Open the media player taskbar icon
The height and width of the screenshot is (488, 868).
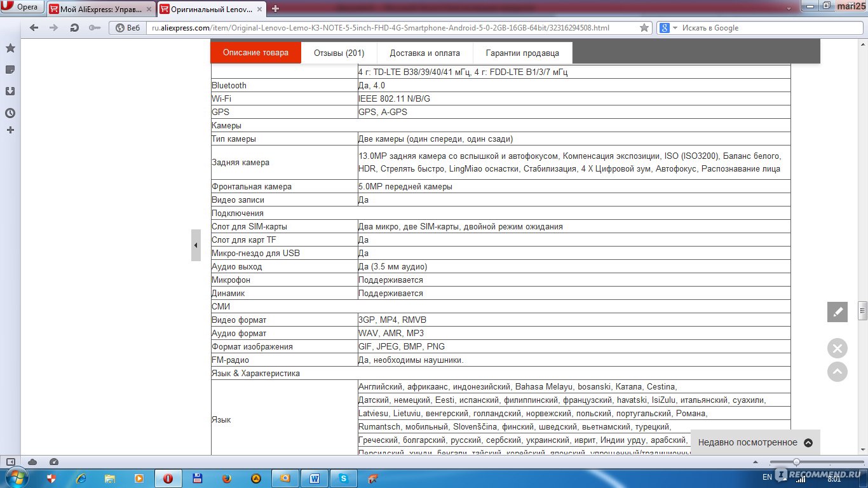[139, 478]
